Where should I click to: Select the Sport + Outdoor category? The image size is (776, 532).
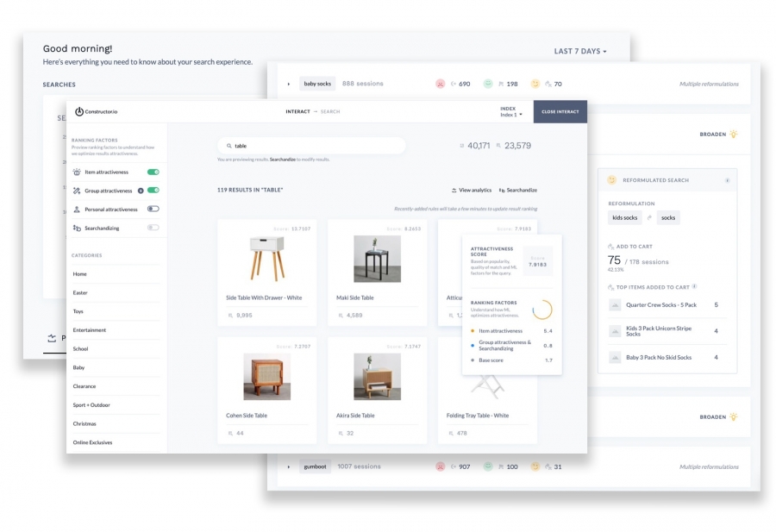[91, 405]
